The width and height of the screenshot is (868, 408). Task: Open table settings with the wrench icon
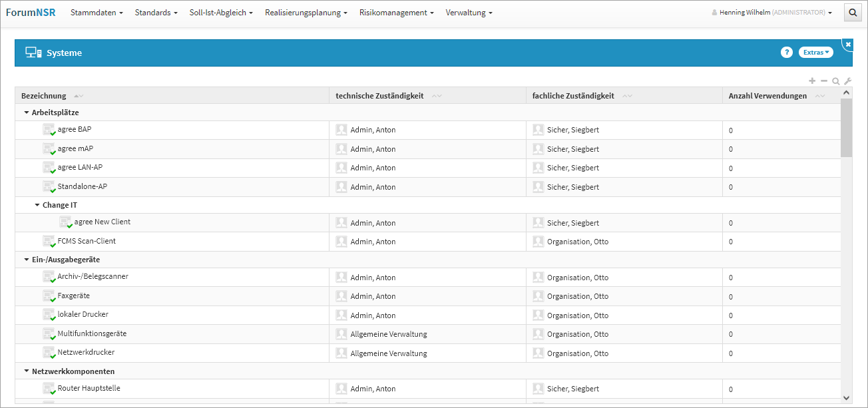tap(847, 81)
